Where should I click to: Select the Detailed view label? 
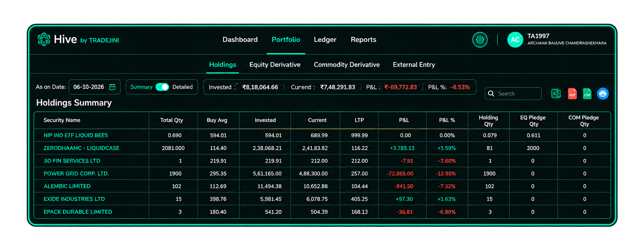pos(182,87)
